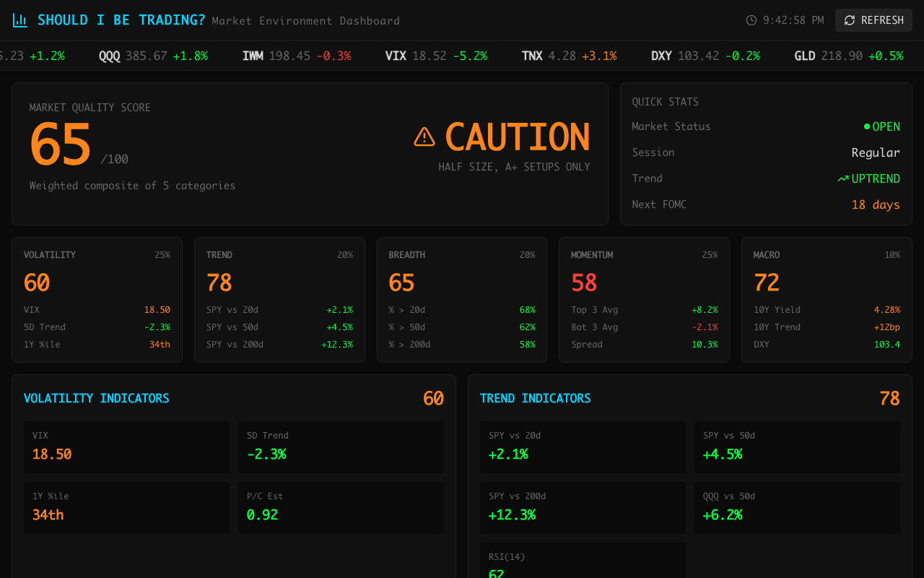
Task: Click the GLD ticker symbol
Action: click(x=805, y=56)
